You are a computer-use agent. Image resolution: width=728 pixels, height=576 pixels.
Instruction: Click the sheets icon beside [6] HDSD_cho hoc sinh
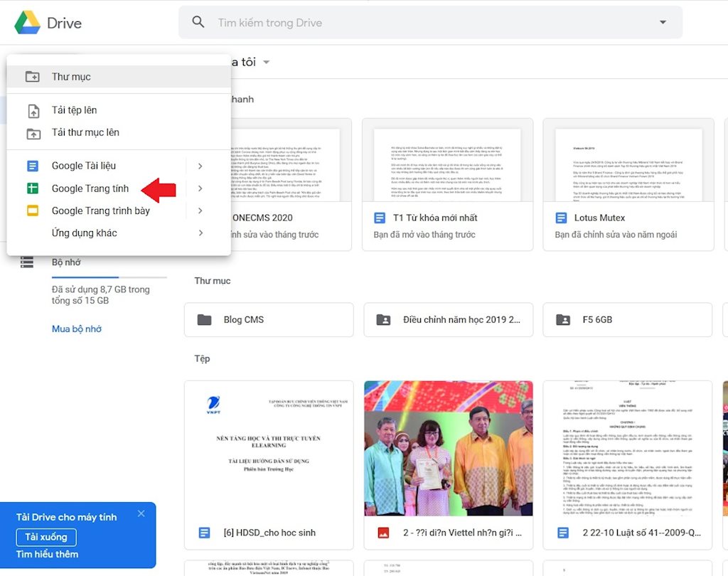(x=204, y=532)
